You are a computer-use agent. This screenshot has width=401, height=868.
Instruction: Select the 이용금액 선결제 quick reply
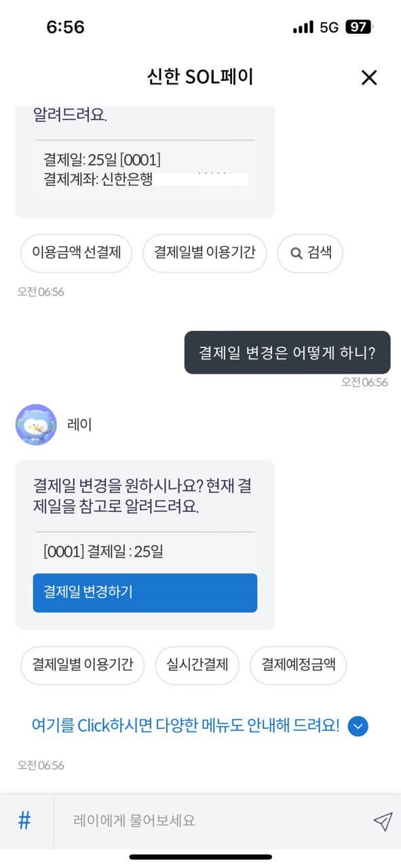click(x=75, y=252)
